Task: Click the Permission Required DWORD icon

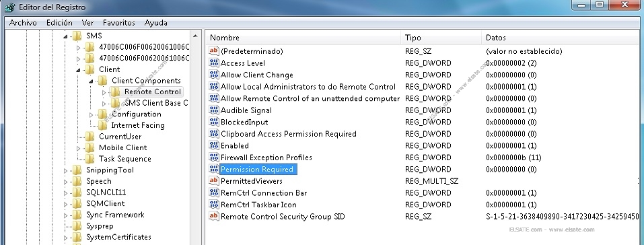Action: (x=214, y=169)
